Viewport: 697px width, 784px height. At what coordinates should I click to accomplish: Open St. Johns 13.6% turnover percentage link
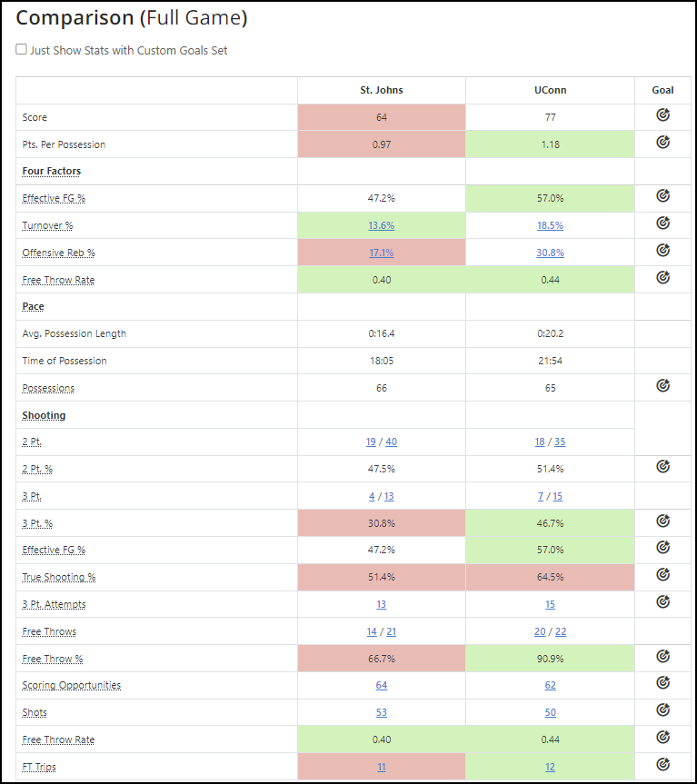pyautogui.click(x=382, y=225)
